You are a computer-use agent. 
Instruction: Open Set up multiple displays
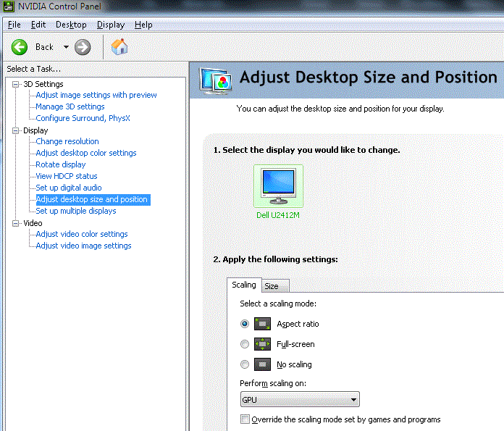click(x=76, y=211)
